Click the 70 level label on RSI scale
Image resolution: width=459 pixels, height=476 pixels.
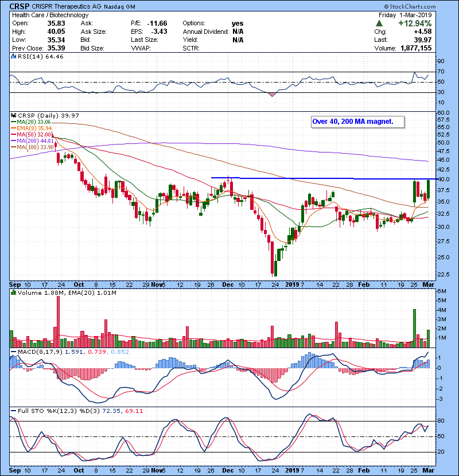(x=441, y=72)
